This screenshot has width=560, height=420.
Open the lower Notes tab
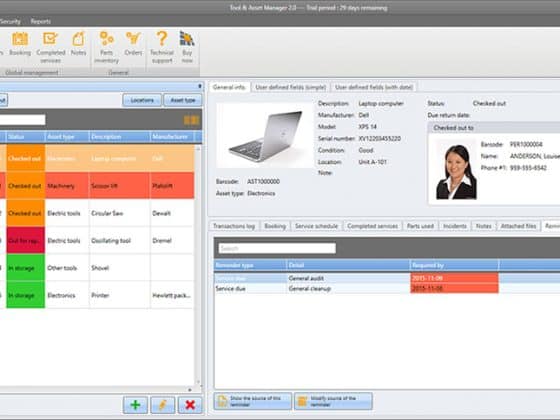pyautogui.click(x=484, y=226)
